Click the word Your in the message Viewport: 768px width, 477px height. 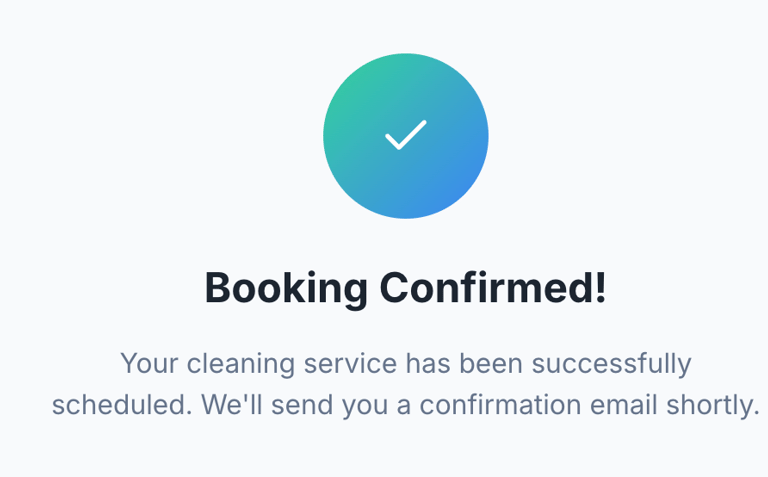tap(149, 363)
